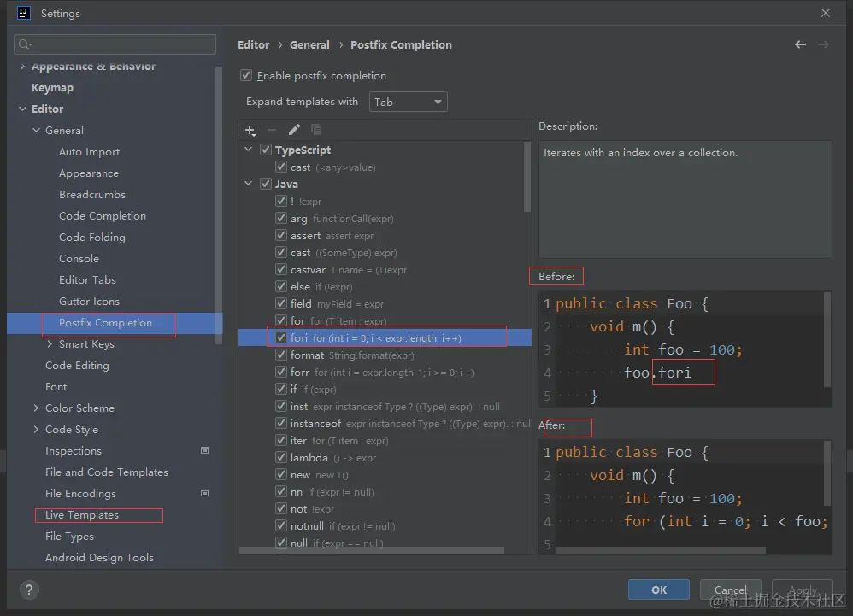853x616 pixels.
Task: Open Editor Tabs settings
Action: 87,280
